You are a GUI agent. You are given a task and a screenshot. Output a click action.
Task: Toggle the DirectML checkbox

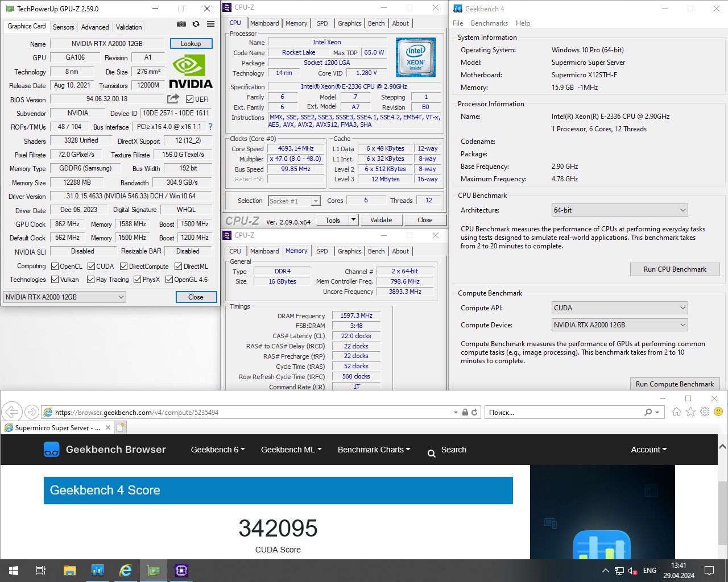[178, 266]
